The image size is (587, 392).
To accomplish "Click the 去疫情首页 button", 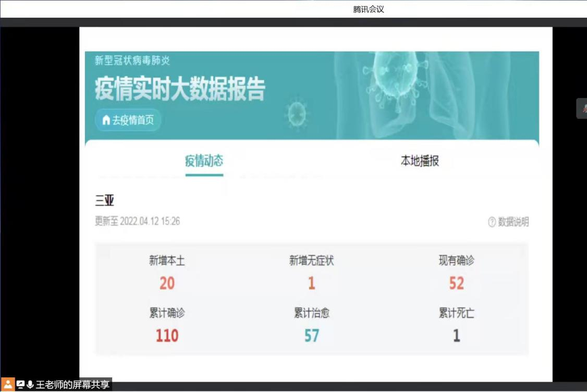I will click(128, 120).
